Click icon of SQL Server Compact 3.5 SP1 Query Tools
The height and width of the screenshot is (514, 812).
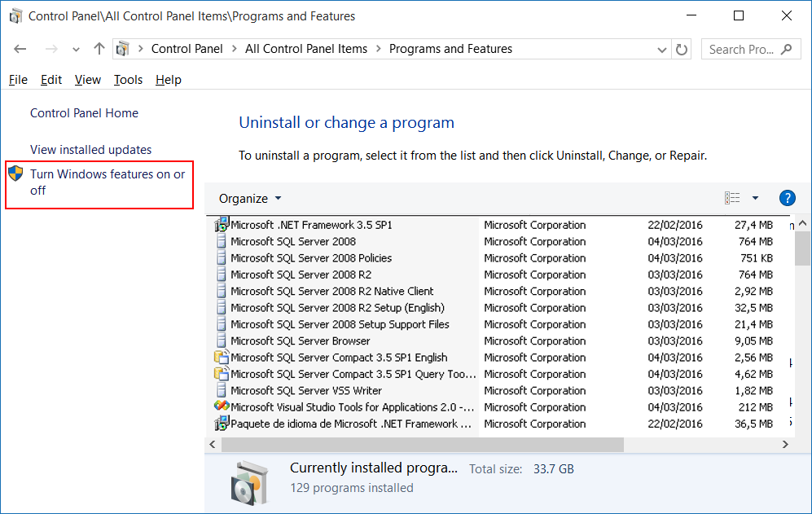222,374
